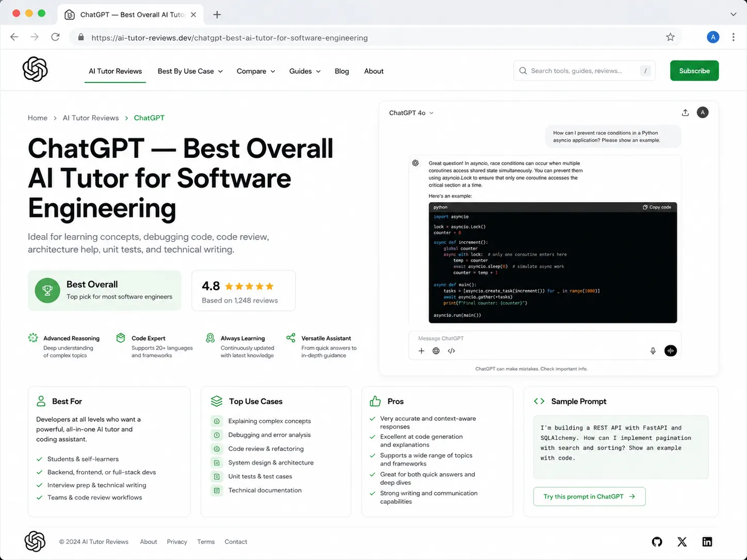Click the Copy code button
Screen dimensions: 747x560
pos(657,207)
